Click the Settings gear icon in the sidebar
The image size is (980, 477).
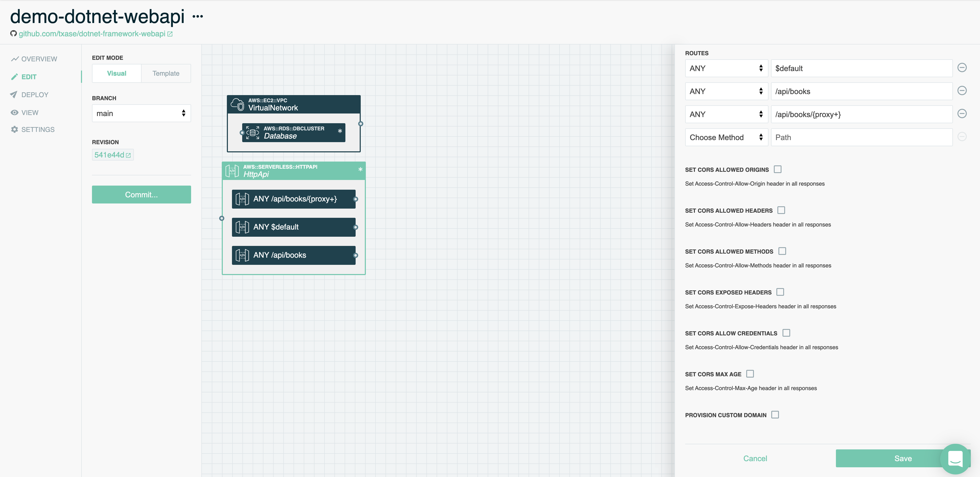pos(15,129)
